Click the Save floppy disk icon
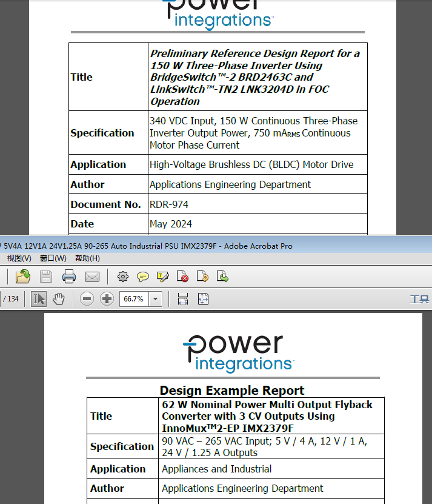The image size is (432, 504). [46, 277]
